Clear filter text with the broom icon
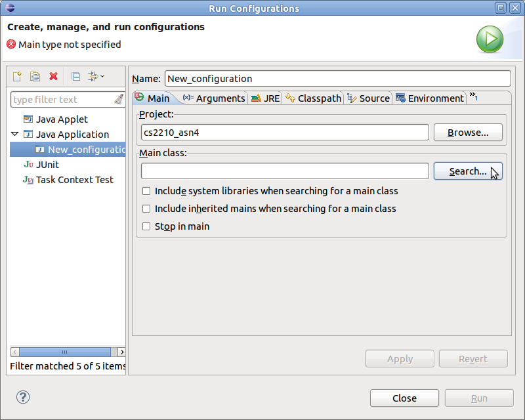 [118, 100]
